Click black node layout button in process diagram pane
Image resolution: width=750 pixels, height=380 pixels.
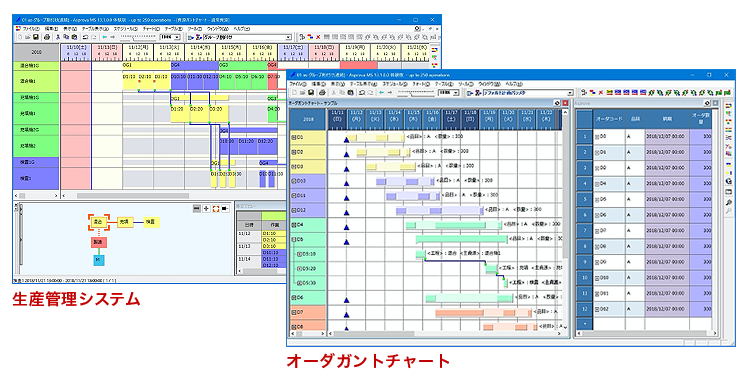tap(225, 209)
